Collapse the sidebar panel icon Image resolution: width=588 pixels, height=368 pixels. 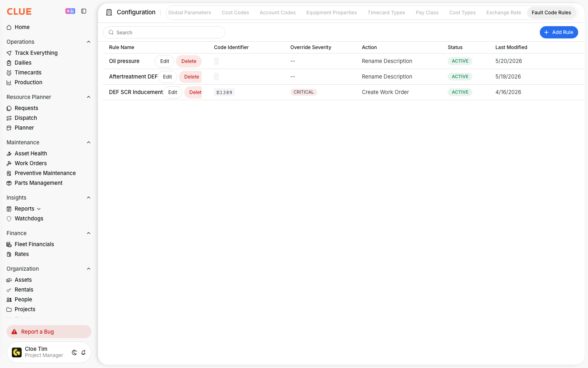pos(84,11)
